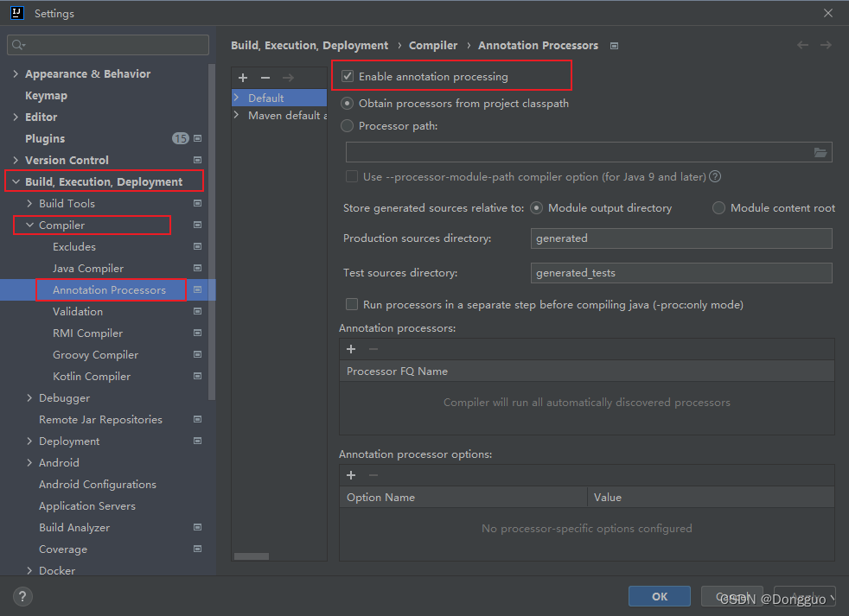Collapse the Compiler node
This screenshot has height=616, width=849.
click(x=29, y=225)
